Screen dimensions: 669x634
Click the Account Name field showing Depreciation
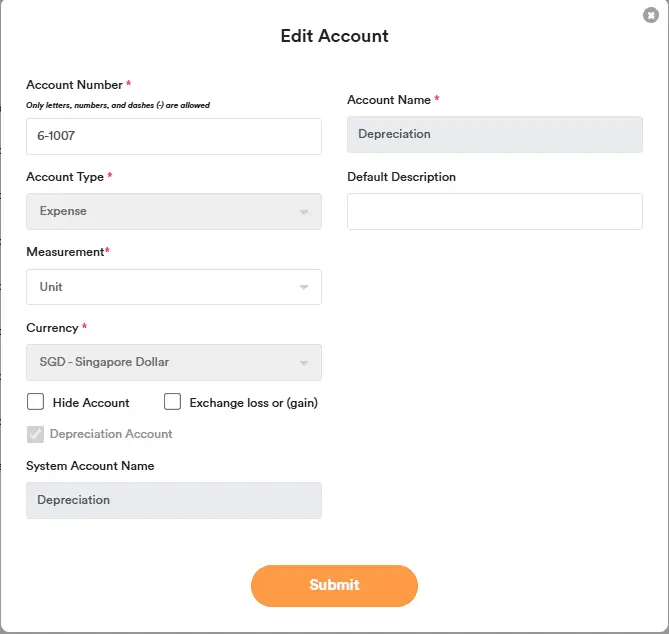(494, 134)
